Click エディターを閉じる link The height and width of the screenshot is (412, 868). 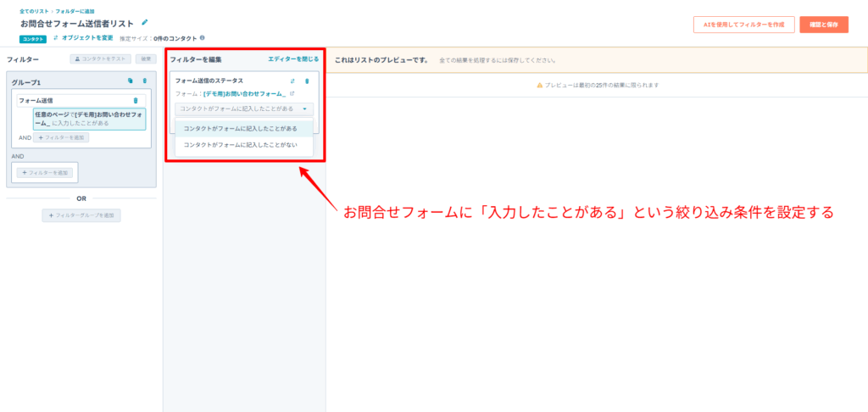tap(293, 58)
